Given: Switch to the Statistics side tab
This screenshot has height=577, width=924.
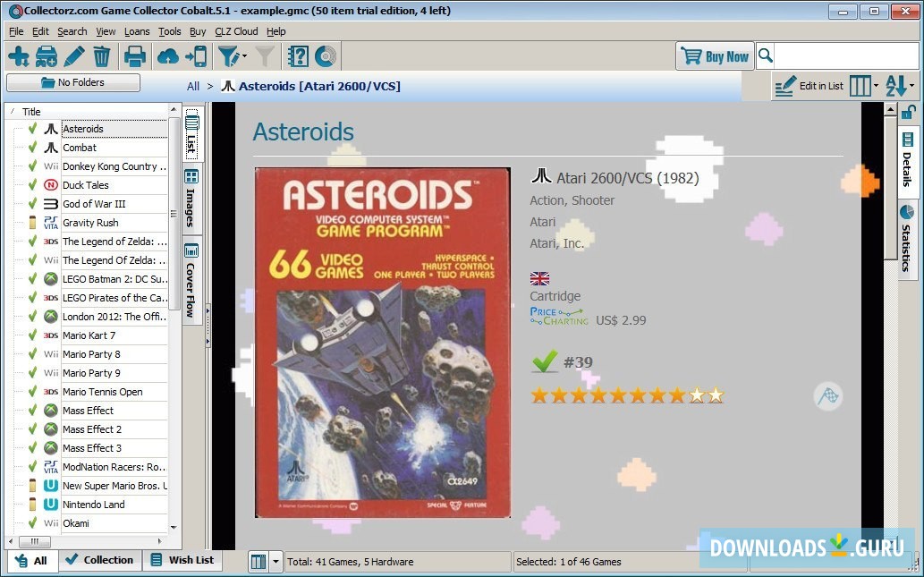Looking at the screenshot, I should coord(907,238).
